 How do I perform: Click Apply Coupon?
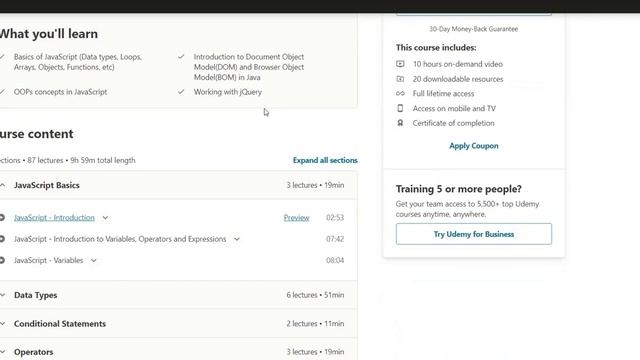[473, 146]
